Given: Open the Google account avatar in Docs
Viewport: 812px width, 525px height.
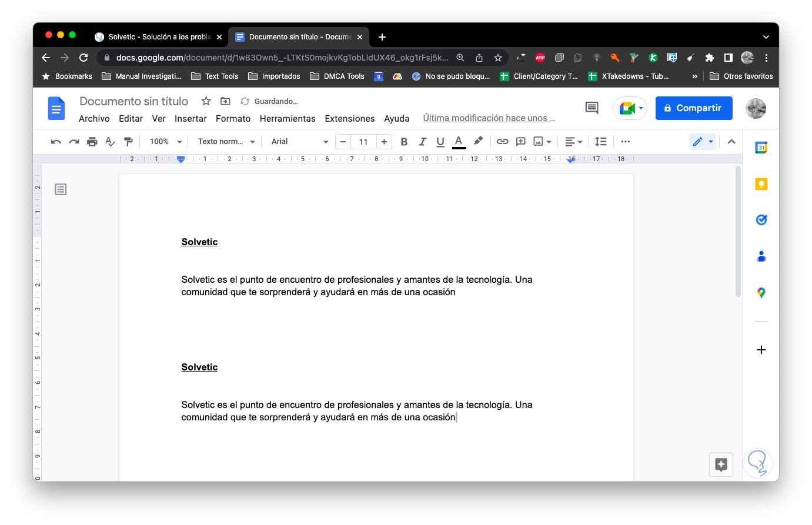Looking at the screenshot, I should pyautogui.click(x=756, y=108).
